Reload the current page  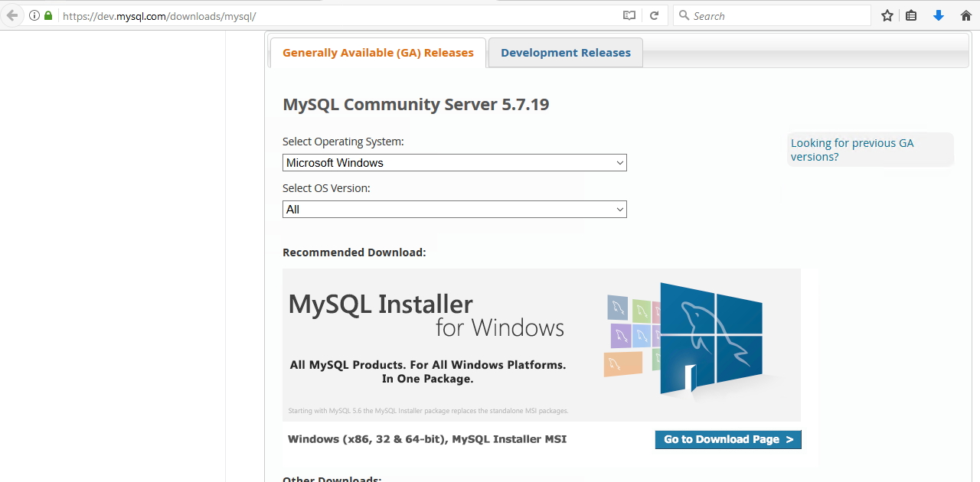(655, 15)
